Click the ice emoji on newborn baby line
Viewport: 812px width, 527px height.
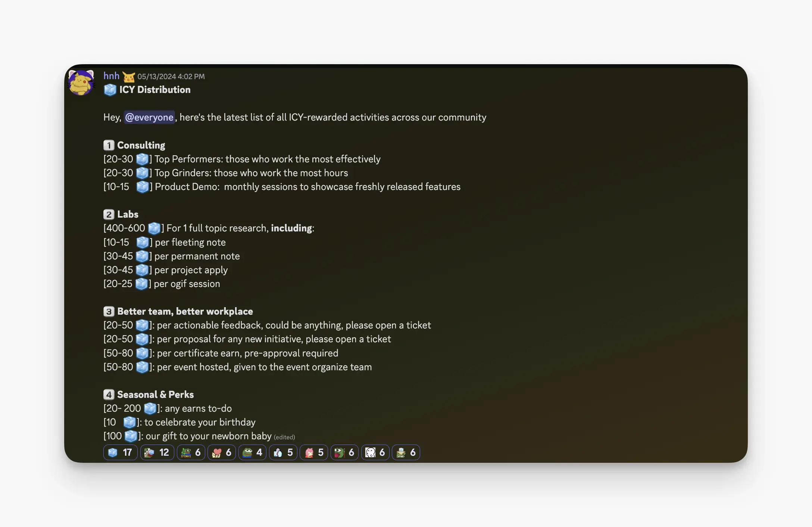point(131,436)
